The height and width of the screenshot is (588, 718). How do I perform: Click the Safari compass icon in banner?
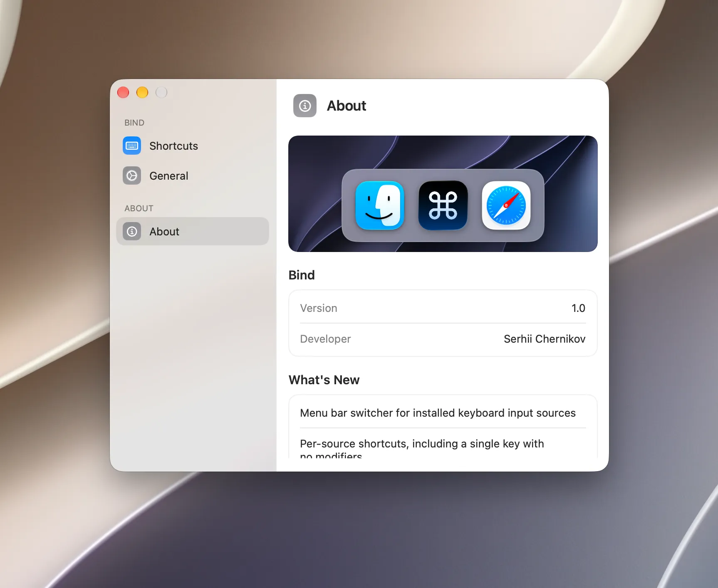point(506,205)
